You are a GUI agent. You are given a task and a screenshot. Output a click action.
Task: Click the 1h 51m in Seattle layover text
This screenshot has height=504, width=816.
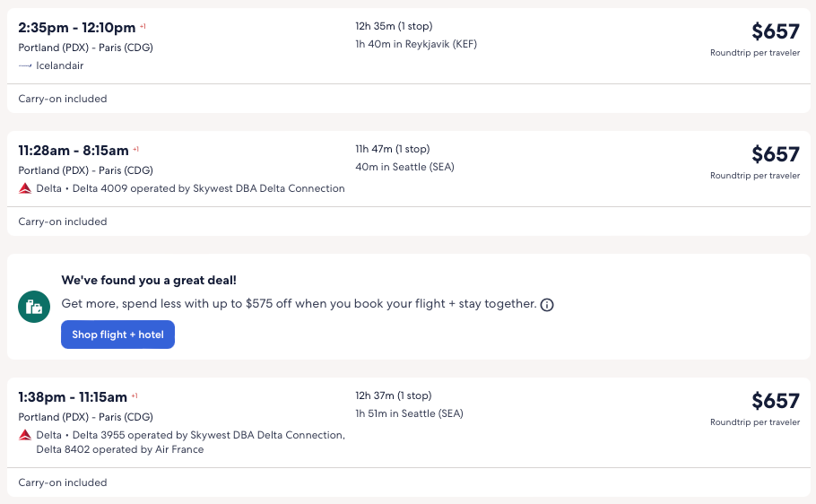[409, 413]
